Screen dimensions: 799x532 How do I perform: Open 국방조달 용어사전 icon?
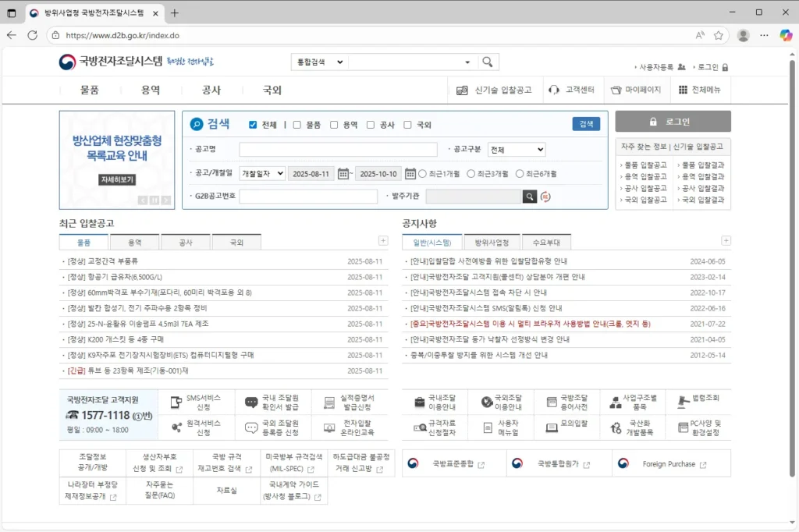click(x=552, y=403)
